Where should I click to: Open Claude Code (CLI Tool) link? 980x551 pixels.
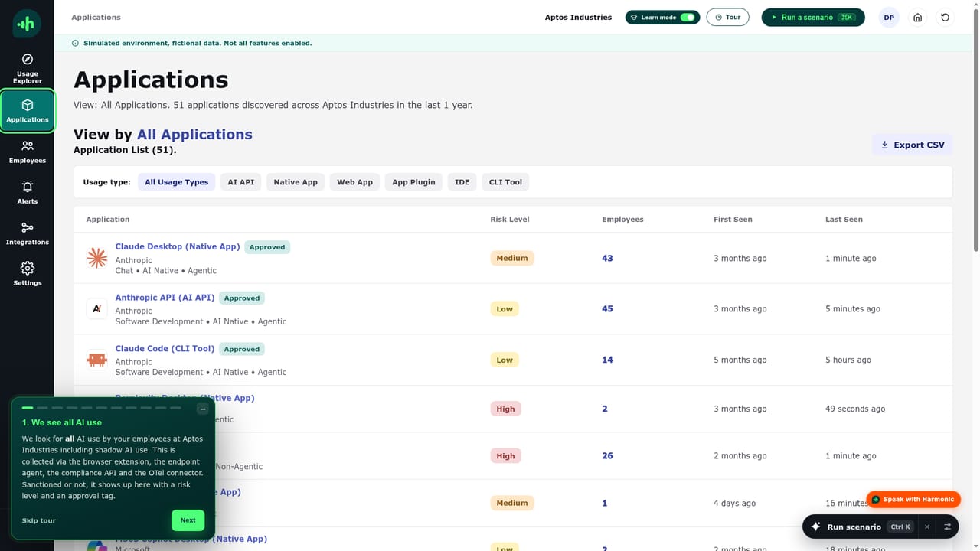(165, 348)
